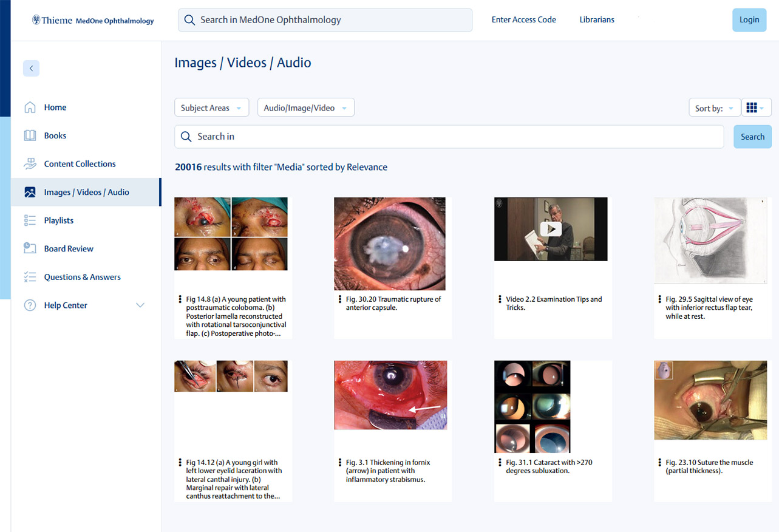Click the search magnifier in the results search bar

tap(186, 136)
